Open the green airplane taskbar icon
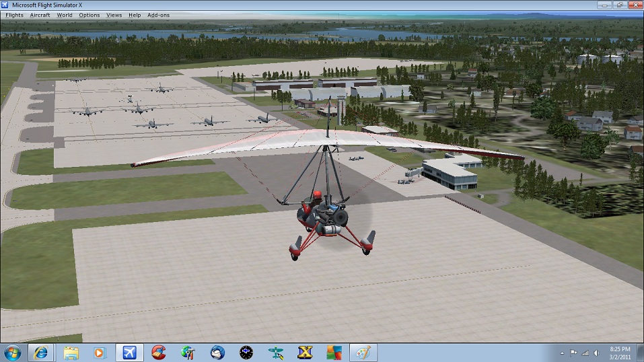644x362 pixels. pyautogui.click(x=275, y=353)
